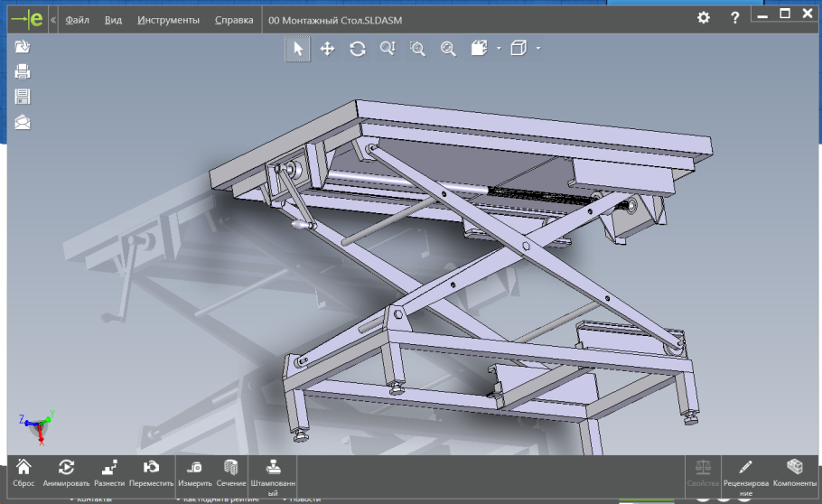Click the Open file icon
This screenshot has height=504, width=822.
click(x=23, y=47)
